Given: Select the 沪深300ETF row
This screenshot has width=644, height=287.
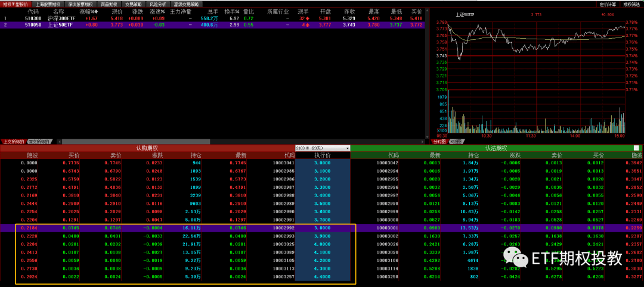Looking at the screenshot, I should (213, 18).
